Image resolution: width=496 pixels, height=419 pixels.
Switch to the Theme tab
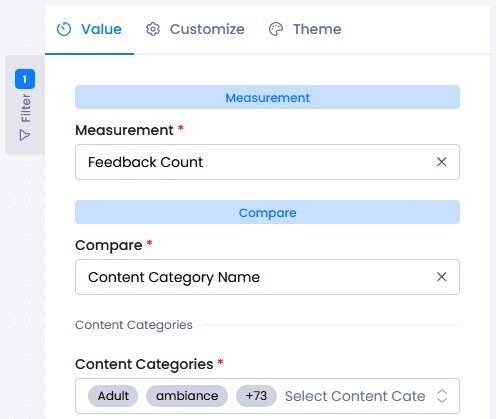[305, 29]
